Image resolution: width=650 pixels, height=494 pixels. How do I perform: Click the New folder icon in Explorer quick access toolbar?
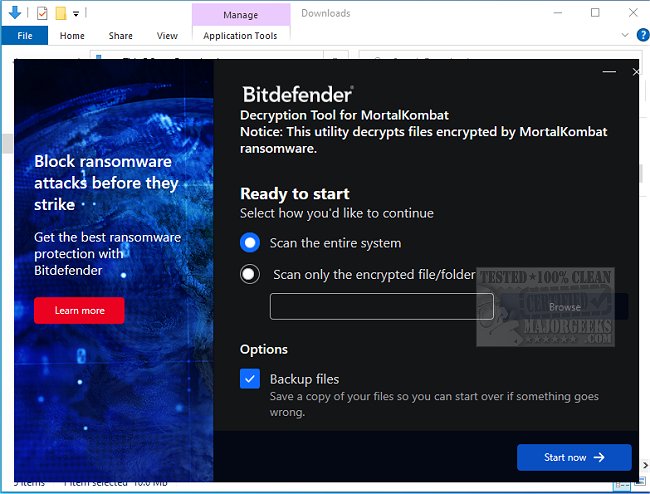point(61,13)
